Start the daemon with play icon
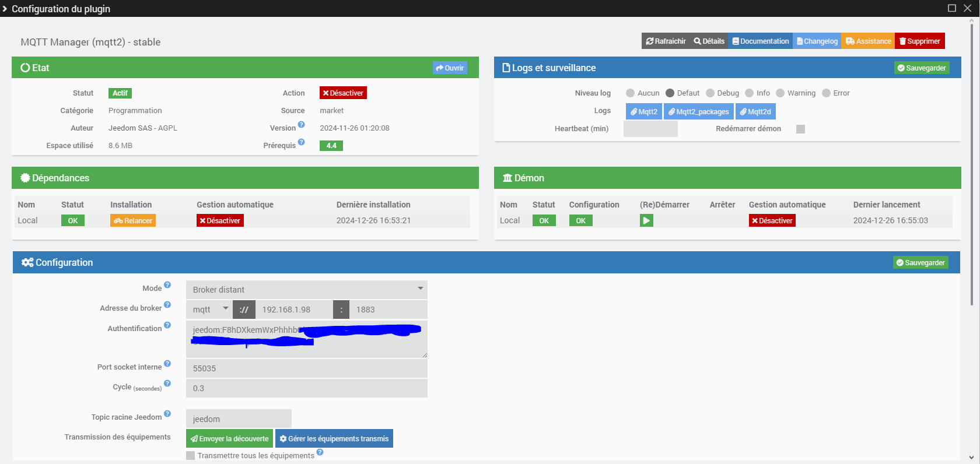 (646, 221)
